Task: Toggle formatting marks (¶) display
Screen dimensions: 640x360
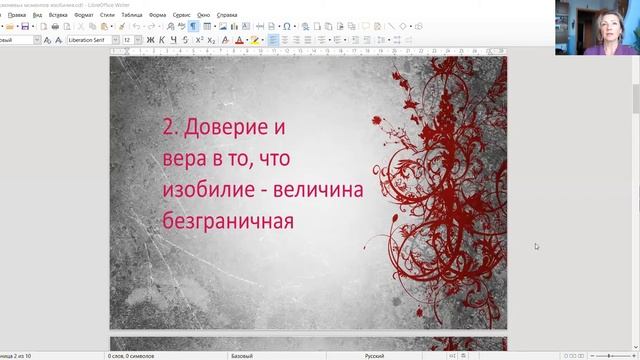Action: (193, 27)
